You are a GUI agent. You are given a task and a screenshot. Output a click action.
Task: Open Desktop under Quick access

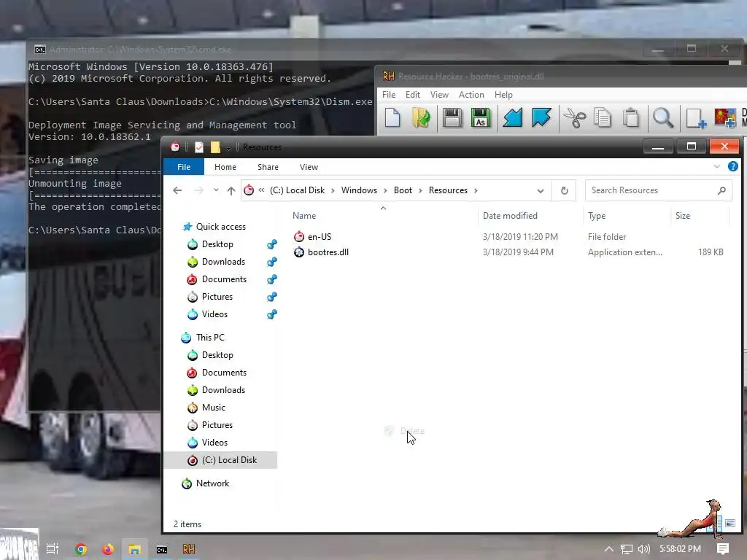tap(217, 244)
